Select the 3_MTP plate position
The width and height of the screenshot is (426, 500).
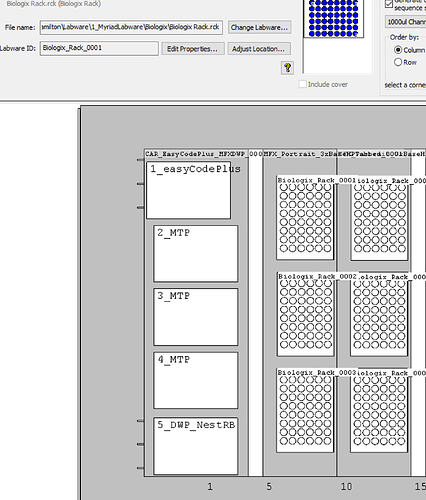(196, 317)
